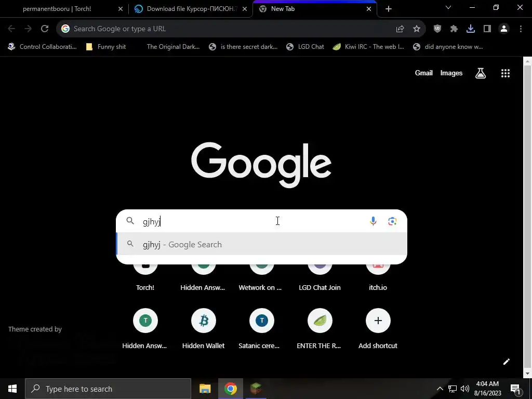Click the browser back arrow

[x=11, y=29]
